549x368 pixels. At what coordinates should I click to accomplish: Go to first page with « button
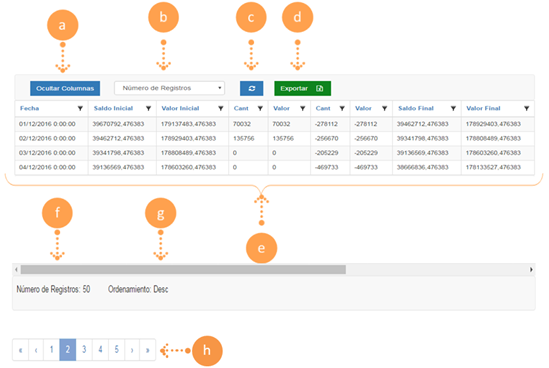pyautogui.click(x=21, y=349)
